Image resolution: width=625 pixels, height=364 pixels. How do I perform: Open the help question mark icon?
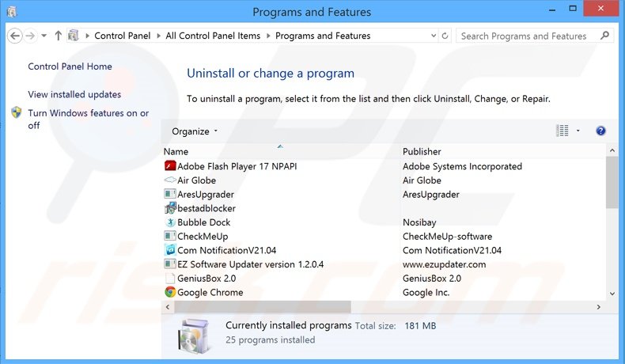click(600, 131)
